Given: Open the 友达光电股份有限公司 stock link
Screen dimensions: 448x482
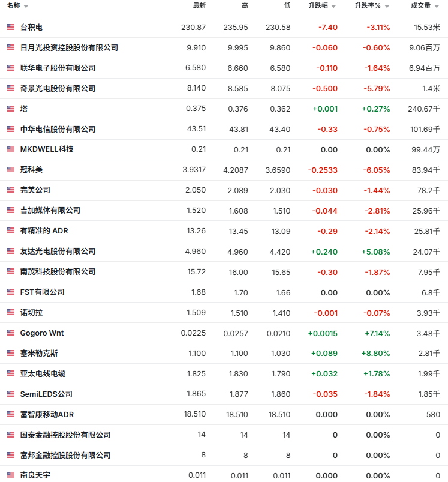Looking at the screenshot, I should tap(58, 251).
